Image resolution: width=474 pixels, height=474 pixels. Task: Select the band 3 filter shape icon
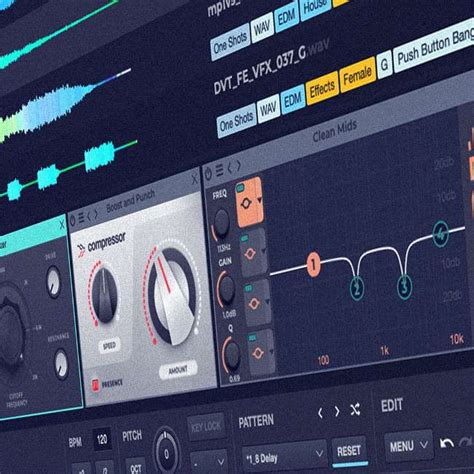[x=253, y=304]
